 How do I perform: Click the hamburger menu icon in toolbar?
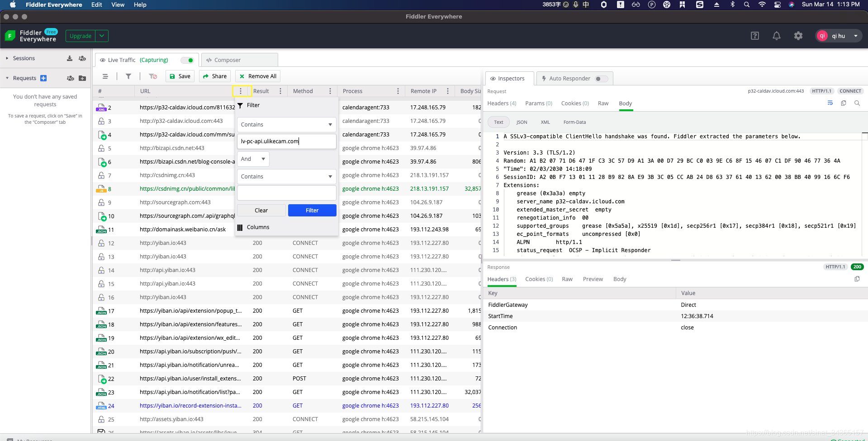pyautogui.click(x=105, y=76)
